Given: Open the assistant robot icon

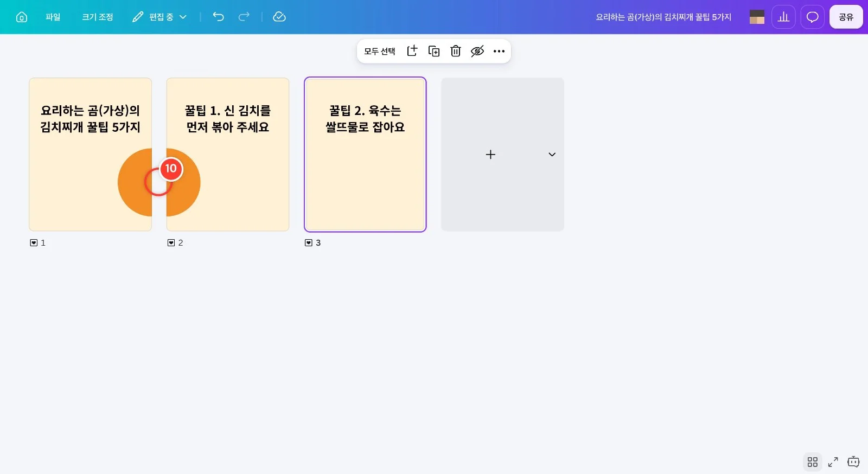Looking at the screenshot, I should 853,462.
